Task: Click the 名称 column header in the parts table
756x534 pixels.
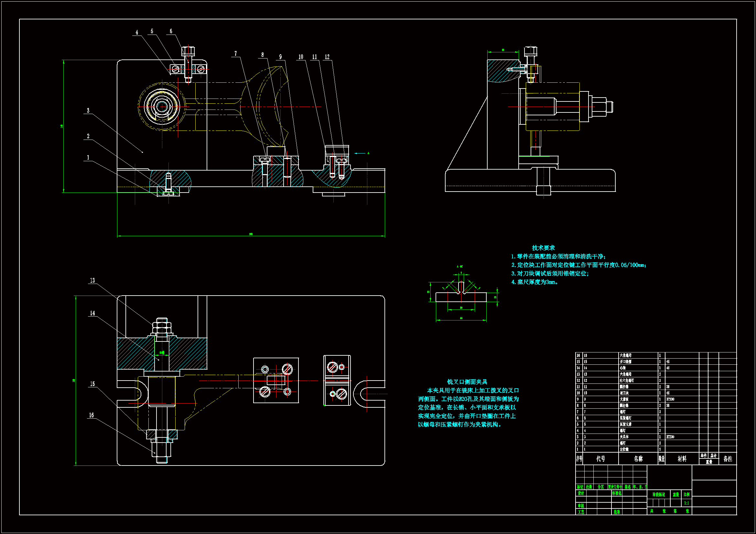Action: pos(638,459)
